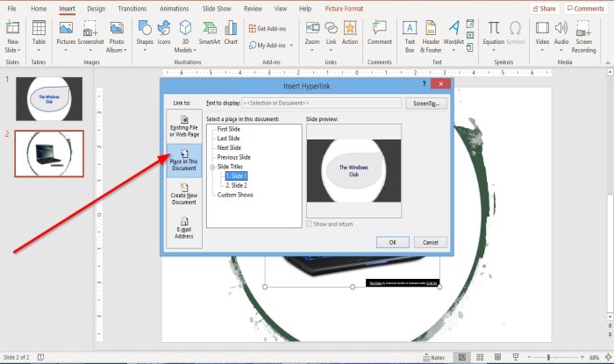Insert a Comment from the ribbon

click(380, 32)
